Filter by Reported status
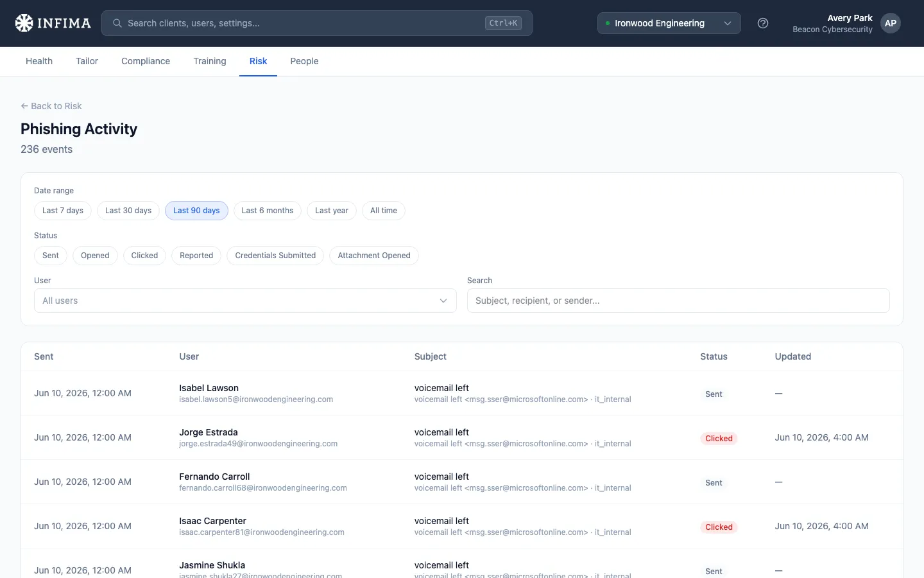Screen dimensions: 924x578 click(196, 256)
